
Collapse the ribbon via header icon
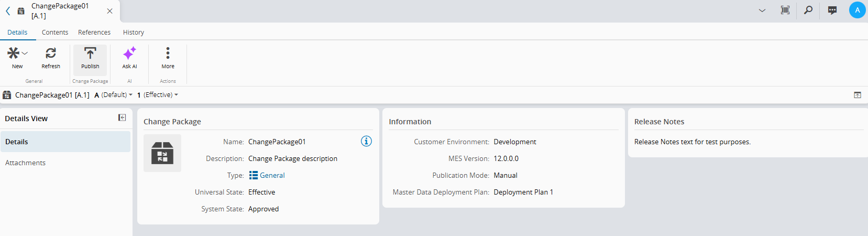click(858, 95)
